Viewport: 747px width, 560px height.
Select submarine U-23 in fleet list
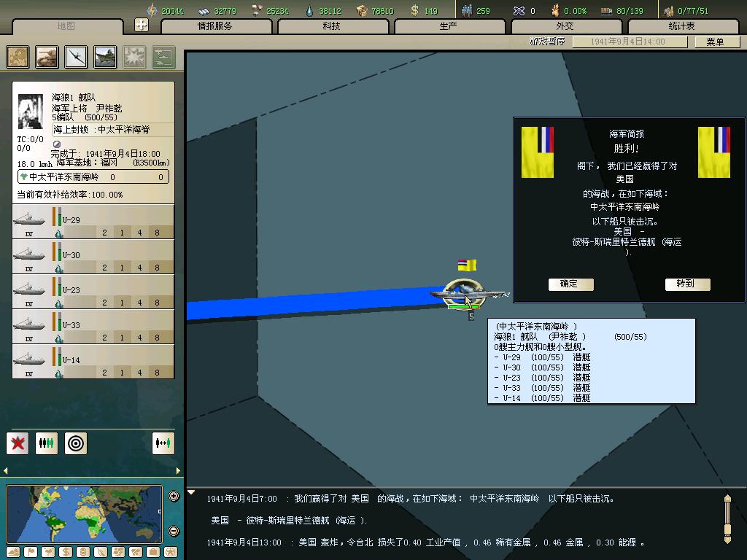click(93, 292)
